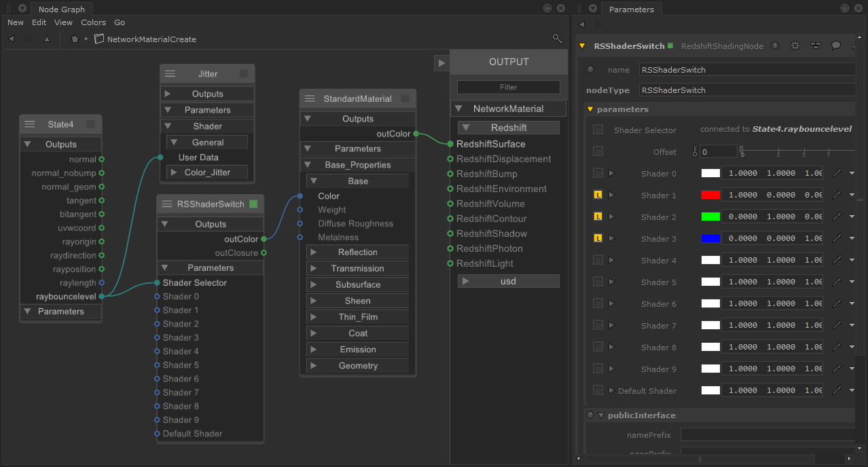Toggle the view flag square on State4 node
This screenshot has width=868, height=467.
pyautogui.click(x=91, y=125)
